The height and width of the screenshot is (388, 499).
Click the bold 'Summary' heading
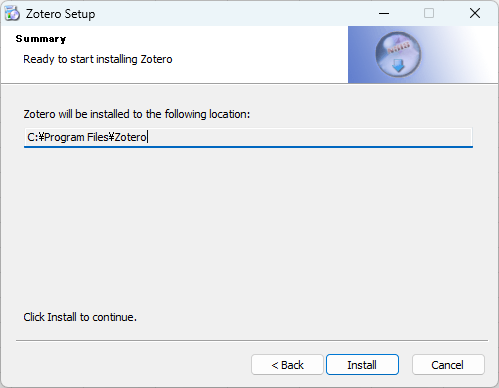pyautogui.click(x=41, y=39)
